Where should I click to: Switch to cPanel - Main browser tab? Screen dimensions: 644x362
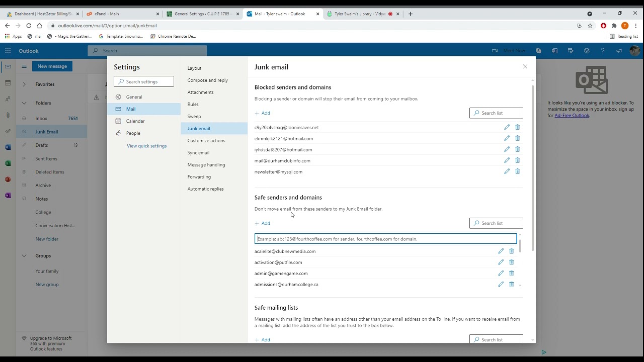pyautogui.click(x=123, y=14)
